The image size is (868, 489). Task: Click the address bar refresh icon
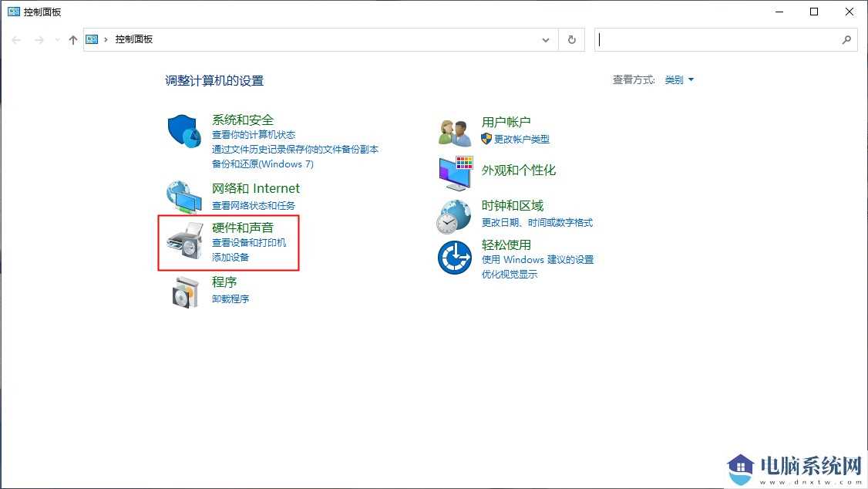[571, 39]
